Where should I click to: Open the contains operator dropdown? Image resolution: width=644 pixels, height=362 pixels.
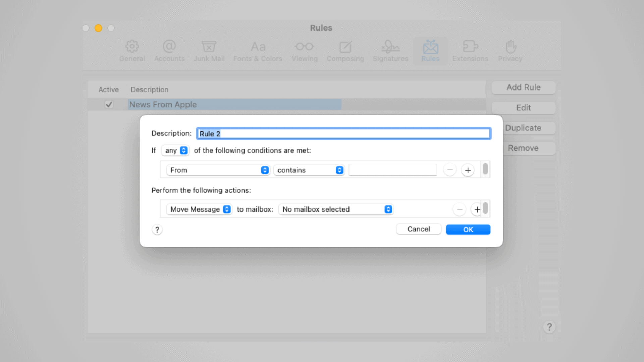point(309,170)
